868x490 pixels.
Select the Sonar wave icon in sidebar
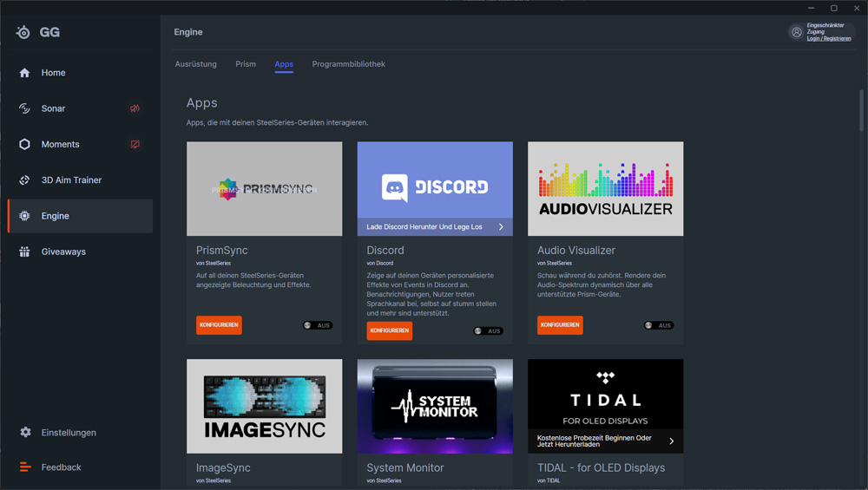(x=24, y=108)
